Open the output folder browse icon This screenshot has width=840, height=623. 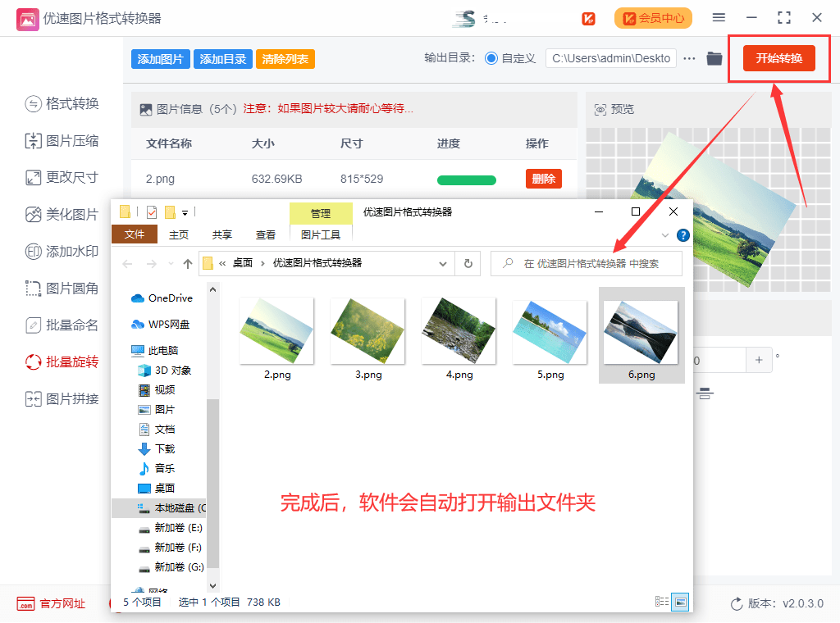point(714,58)
